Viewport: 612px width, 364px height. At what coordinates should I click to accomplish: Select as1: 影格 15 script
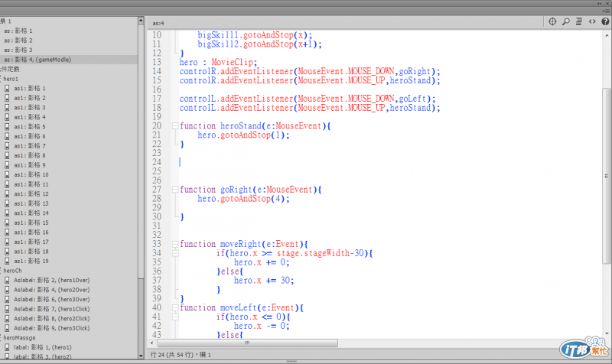(x=31, y=223)
